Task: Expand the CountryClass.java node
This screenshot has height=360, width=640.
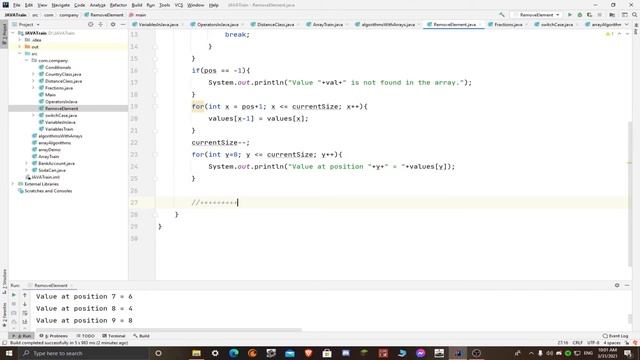Action: click(x=33, y=74)
